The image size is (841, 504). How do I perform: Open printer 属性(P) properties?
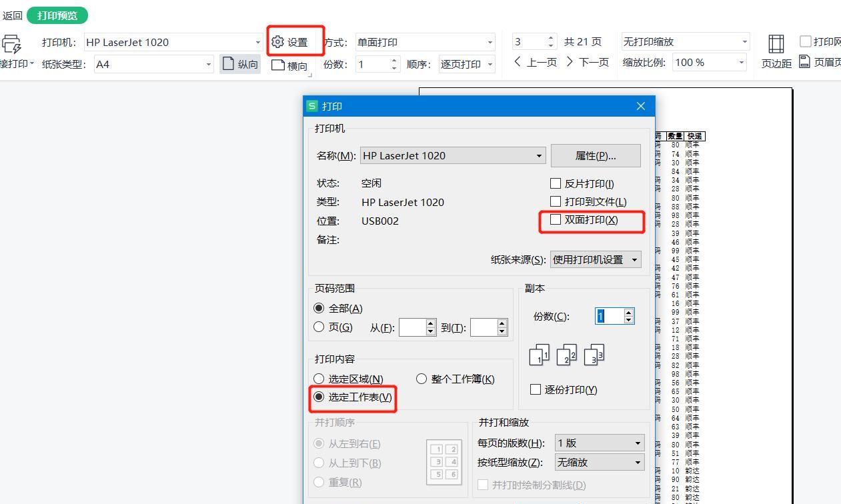coord(596,155)
